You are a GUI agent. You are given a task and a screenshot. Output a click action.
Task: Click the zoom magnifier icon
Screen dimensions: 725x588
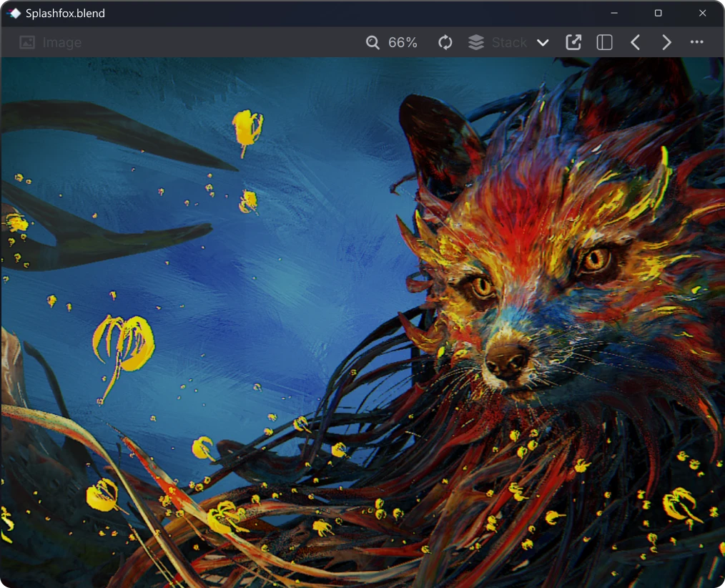pyautogui.click(x=373, y=42)
